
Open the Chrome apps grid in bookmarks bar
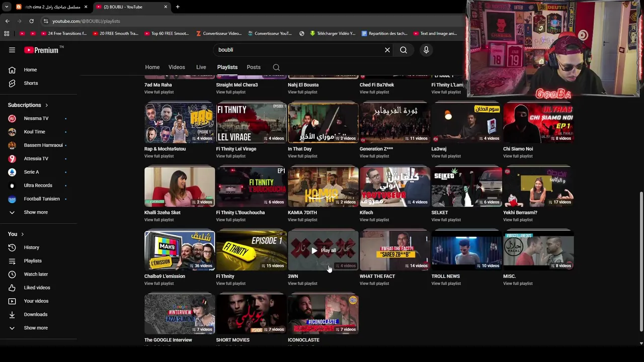coord(7,34)
